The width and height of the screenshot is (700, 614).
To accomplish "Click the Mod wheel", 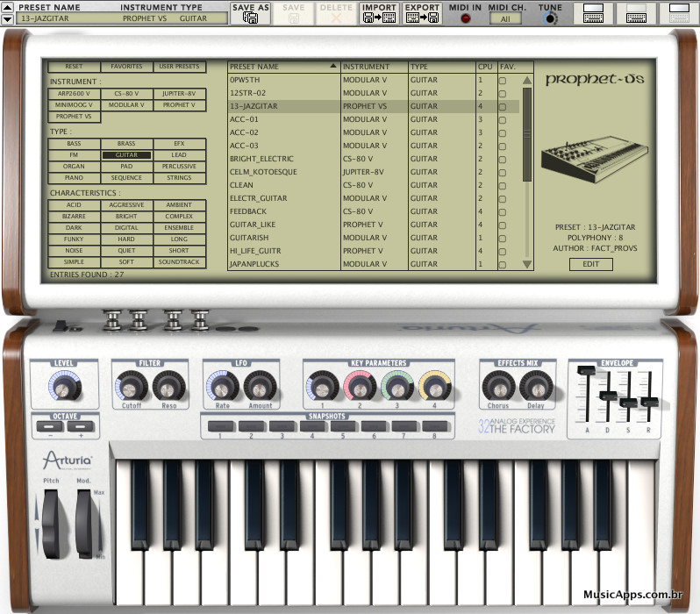I will coord(85,525).
